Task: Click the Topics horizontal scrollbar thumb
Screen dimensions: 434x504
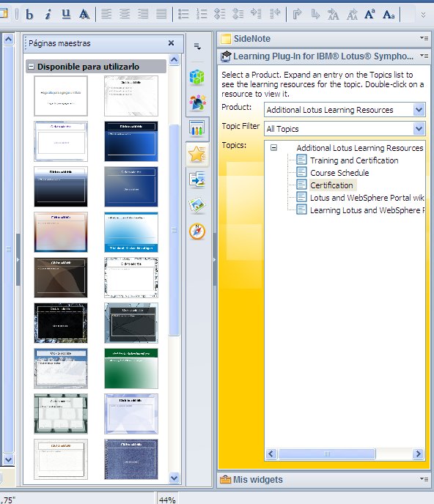Action: click(326, 454)
